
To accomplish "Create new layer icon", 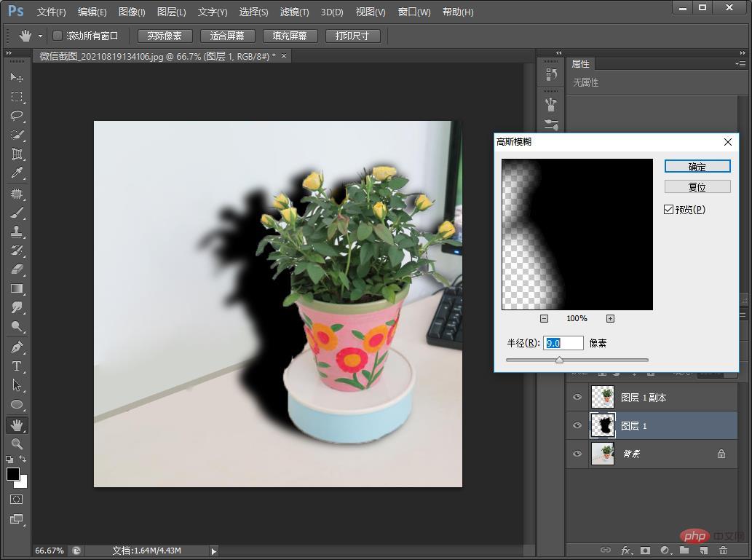I will click(703, 550).
